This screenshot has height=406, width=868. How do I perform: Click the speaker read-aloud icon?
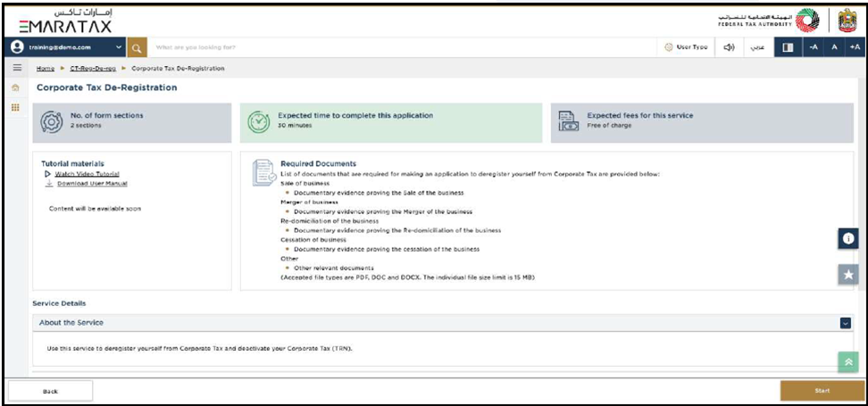pos(729,47)
